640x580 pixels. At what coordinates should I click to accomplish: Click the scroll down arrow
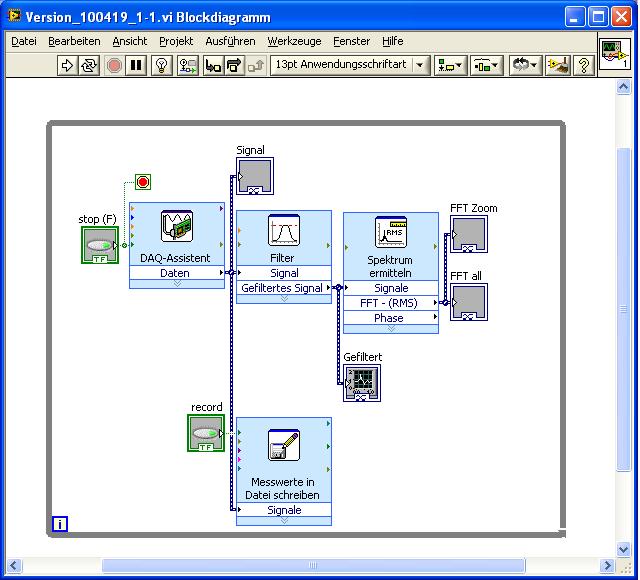coord(624,549)
